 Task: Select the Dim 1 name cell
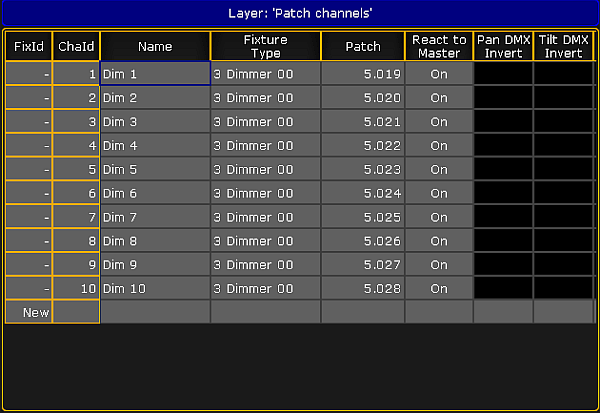pos(155,73)
